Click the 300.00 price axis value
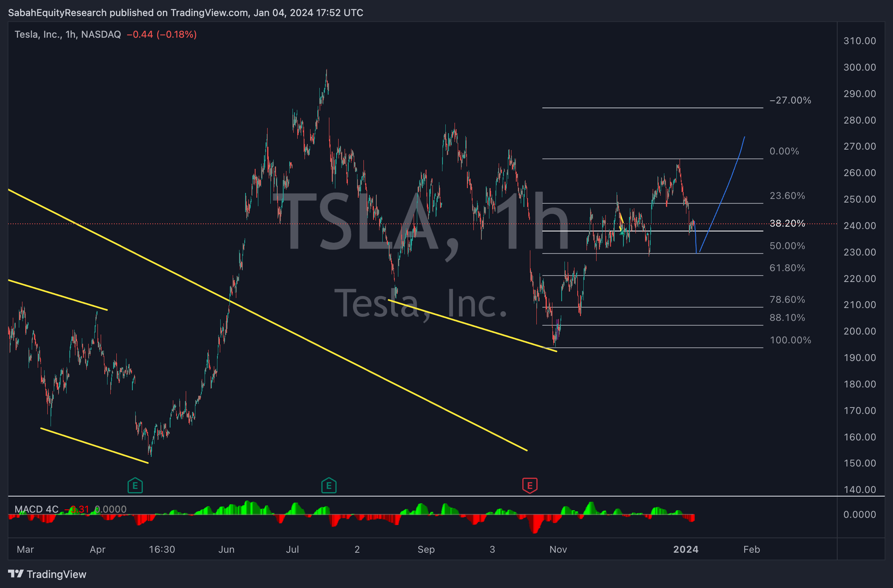This screenshot has width=893, height=588. pos(860,67)
